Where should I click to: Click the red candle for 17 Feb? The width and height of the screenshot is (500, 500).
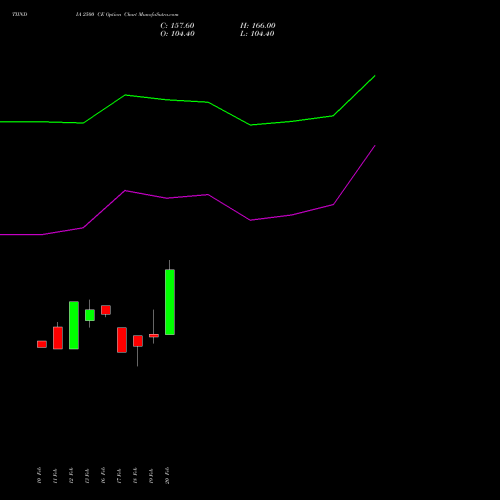coord(122,340)
